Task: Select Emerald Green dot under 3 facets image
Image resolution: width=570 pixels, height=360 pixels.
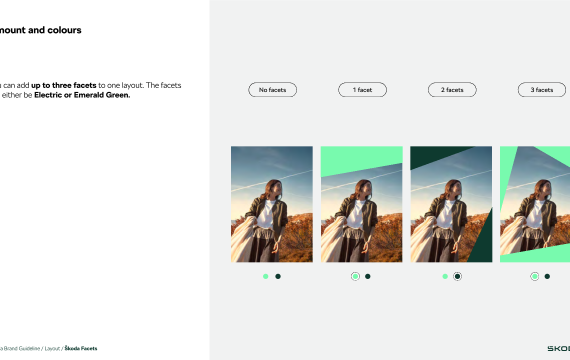Action: (x=547, y=276)
